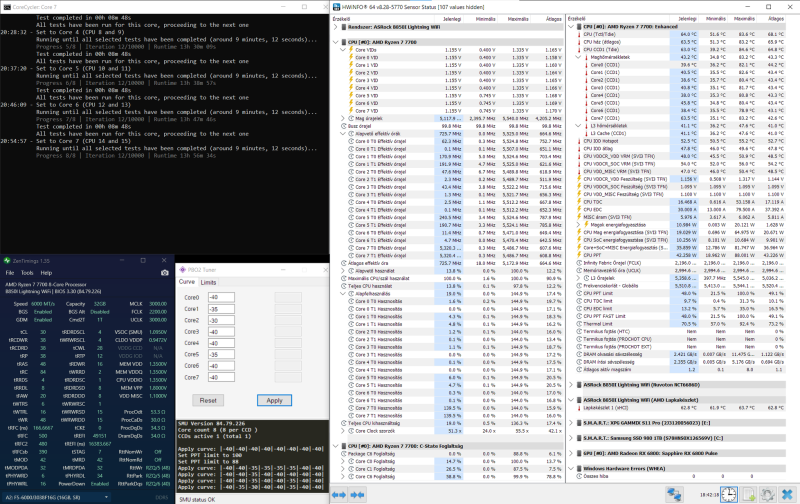Click the icon beside CPU PPT Limit row
The width and height of the screenshot is (800, 504).
tap(579, 293)
